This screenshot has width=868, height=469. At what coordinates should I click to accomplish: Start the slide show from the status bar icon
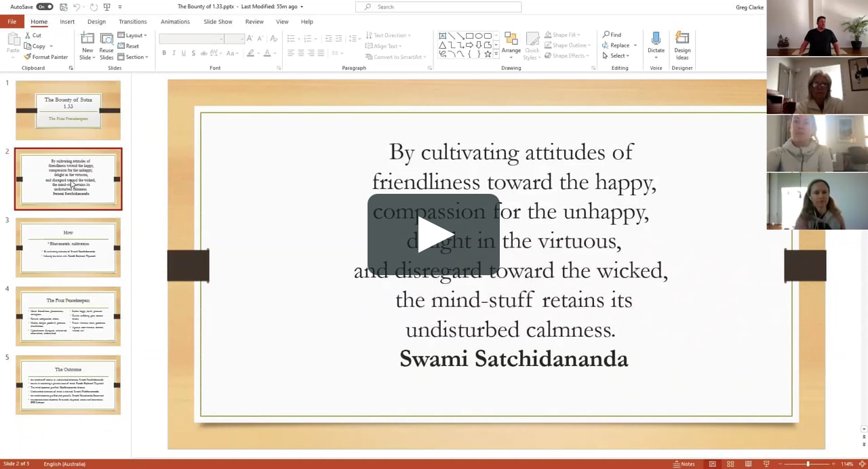[x=766, y=464]
